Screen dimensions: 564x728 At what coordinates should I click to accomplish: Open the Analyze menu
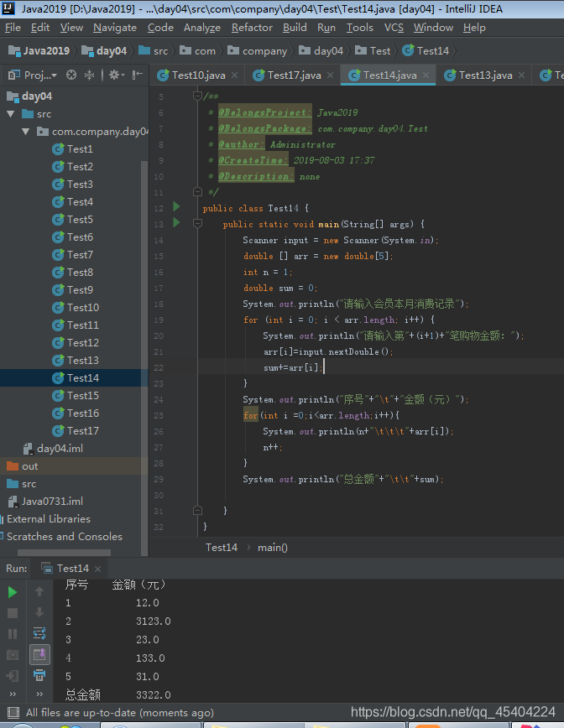tap(202, 28)
